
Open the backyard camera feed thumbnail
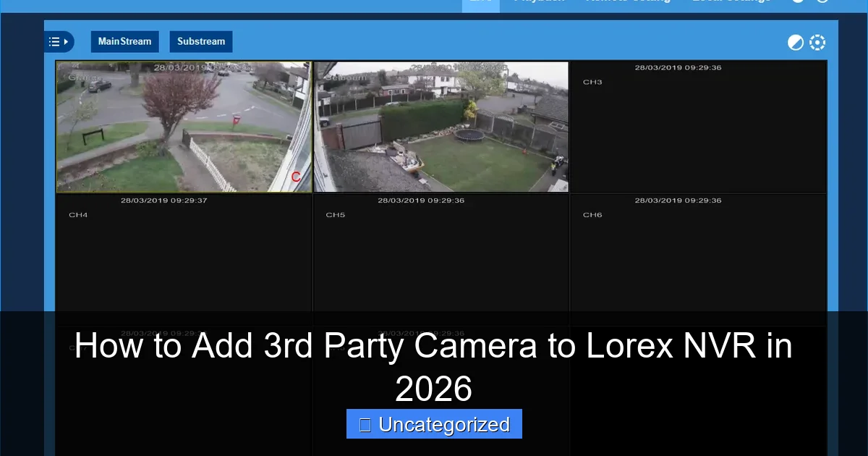click(x=441, y=127)
